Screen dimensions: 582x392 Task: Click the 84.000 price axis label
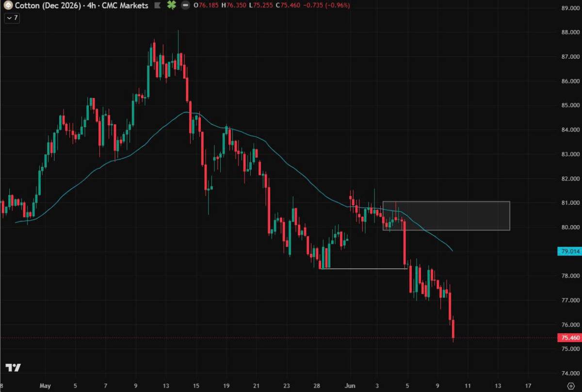pos(571,130)
